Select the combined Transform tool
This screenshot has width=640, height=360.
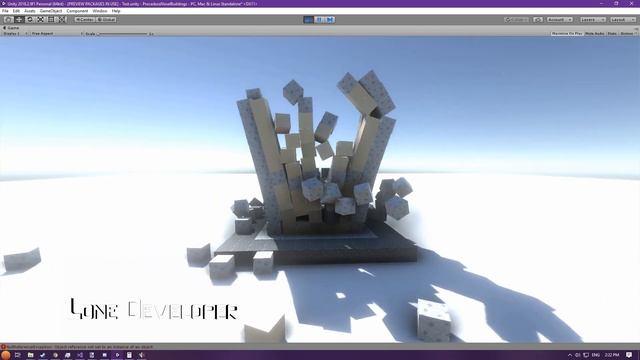coord(62,20)
